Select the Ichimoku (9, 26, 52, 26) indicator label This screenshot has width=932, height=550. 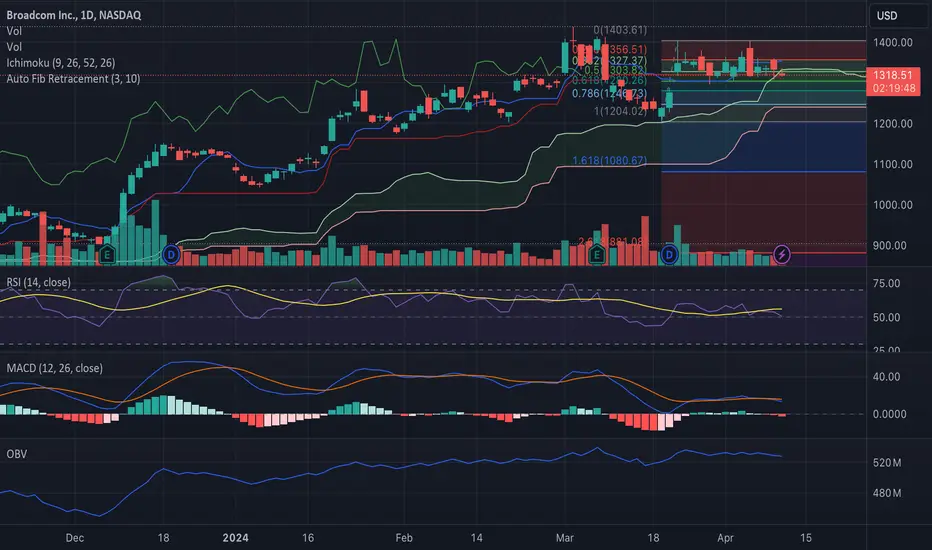tap(61, 63)
